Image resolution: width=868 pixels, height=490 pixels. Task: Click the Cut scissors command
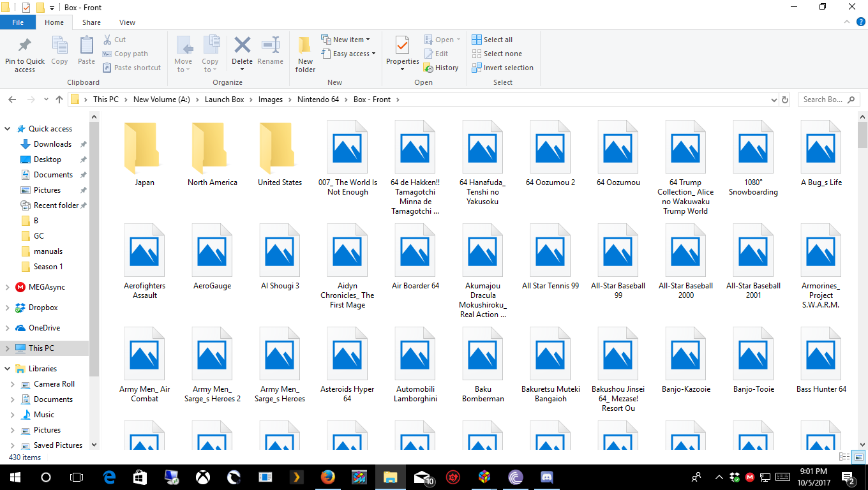pyautogui.click(x=114, y=40)
